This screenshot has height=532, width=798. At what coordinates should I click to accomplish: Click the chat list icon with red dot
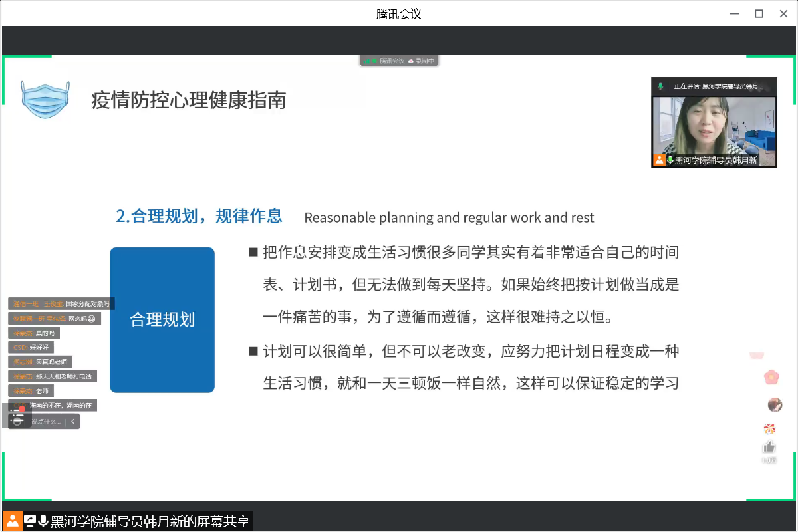tap(19, 416)
